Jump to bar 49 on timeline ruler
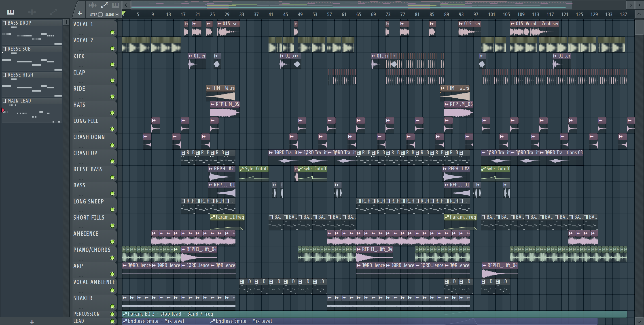 coord(300,15)
